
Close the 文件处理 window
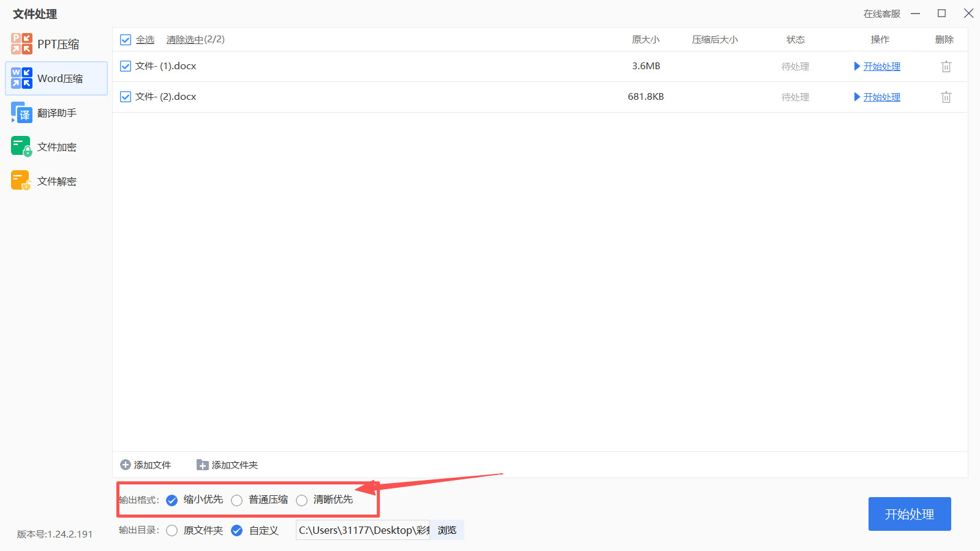tap(968, 13)
